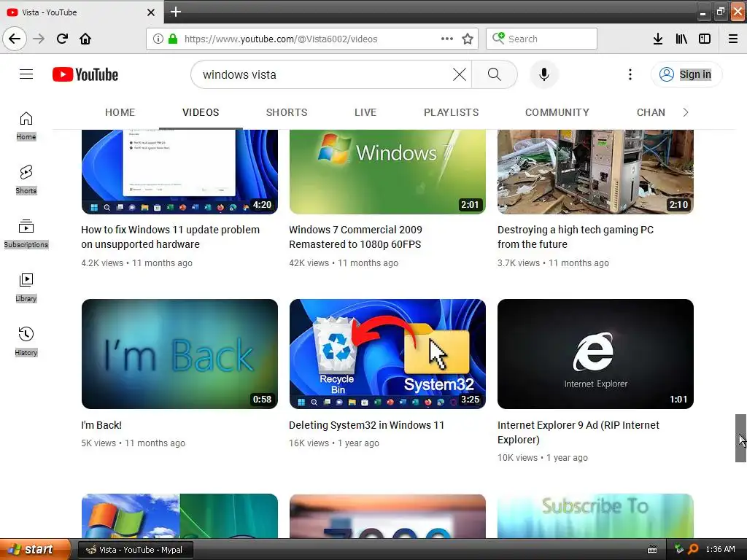The image size is (747, 560).
Task: Reload the page with the refresh icon
Action: pyautogui.click(x=62, y=39)
